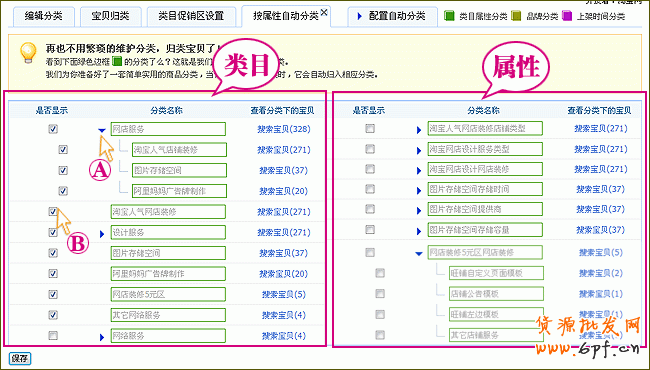This screenshot has height=370, width=650.
Task: Switch to the 编辑分类 tab
Action: (x=44, y=17)
